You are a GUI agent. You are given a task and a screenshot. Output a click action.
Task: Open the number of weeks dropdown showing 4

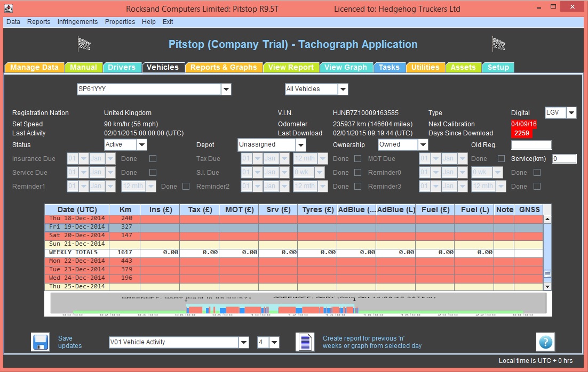(x=274, y=342)
